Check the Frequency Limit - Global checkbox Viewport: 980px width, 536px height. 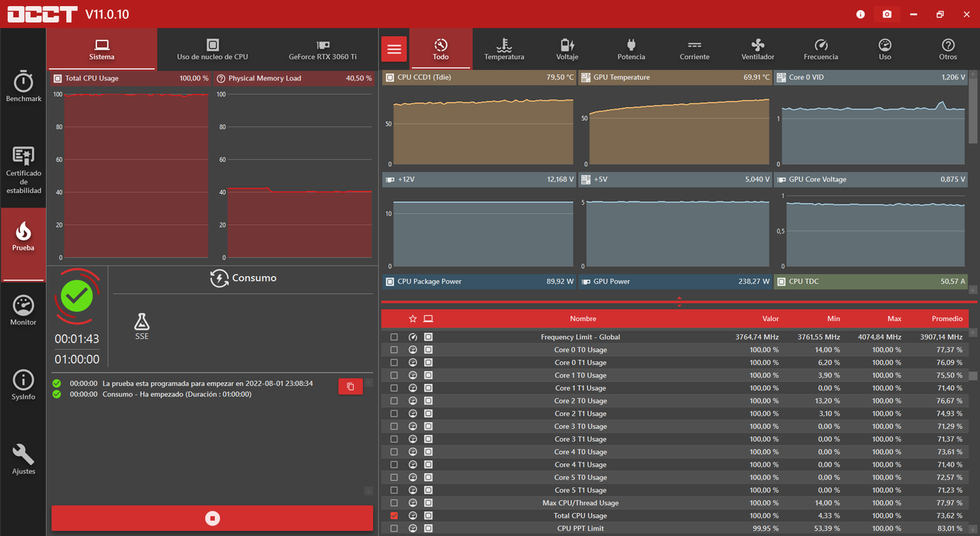click(x=394, y=337)
